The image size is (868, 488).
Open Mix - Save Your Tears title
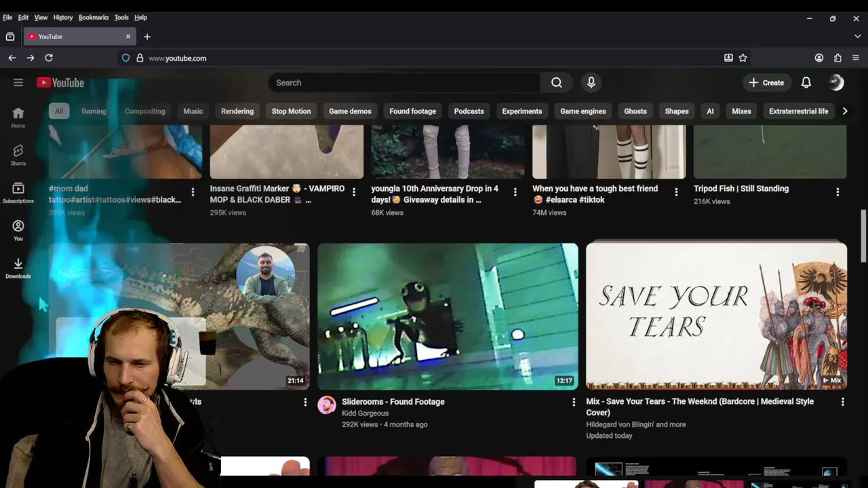pos(700,407)
